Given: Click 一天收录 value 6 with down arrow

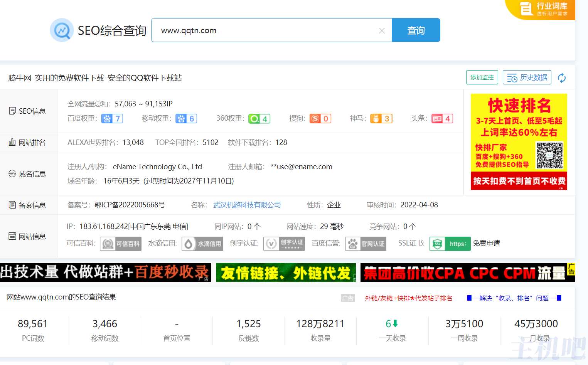Looking at the screenshot, I should [x=392, y=324].
